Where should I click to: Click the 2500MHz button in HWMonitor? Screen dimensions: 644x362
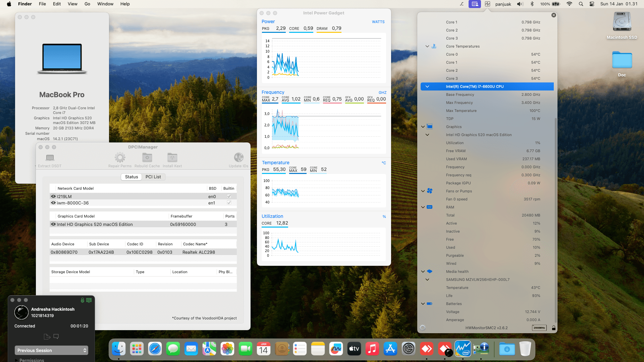tap(539, 328)
